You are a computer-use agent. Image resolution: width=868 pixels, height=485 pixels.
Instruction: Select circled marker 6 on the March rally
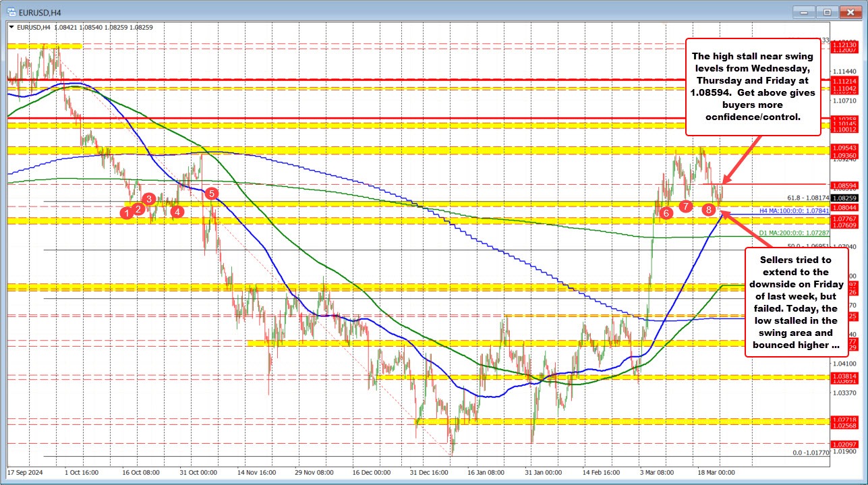(x=666, y=214)
